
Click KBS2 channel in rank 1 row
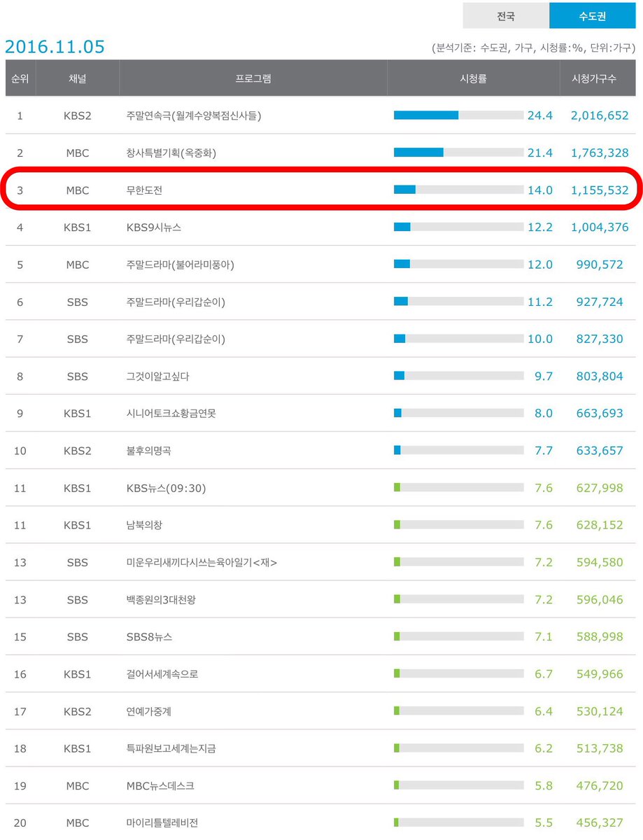pos(77,115)
